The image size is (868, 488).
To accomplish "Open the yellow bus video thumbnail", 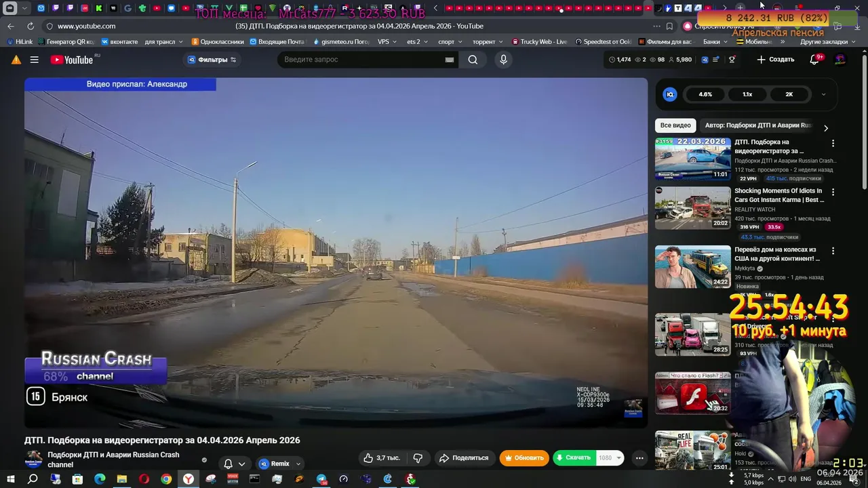I will (692, 266).
